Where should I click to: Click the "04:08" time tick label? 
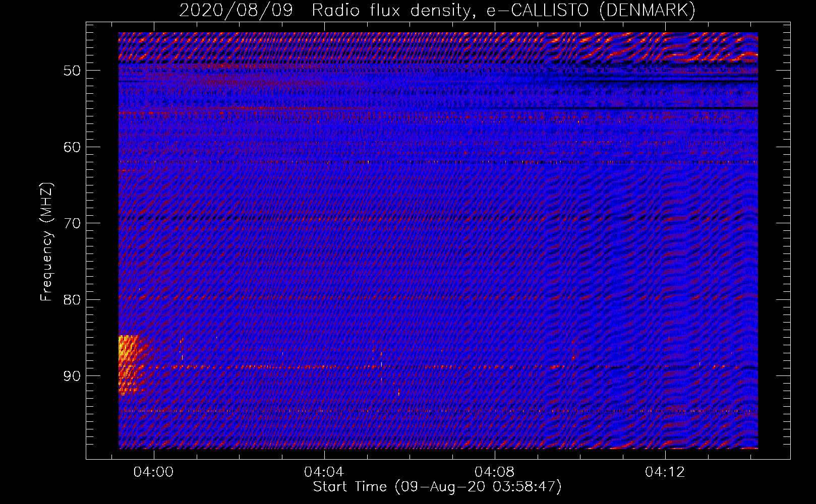tap(495, 472)
